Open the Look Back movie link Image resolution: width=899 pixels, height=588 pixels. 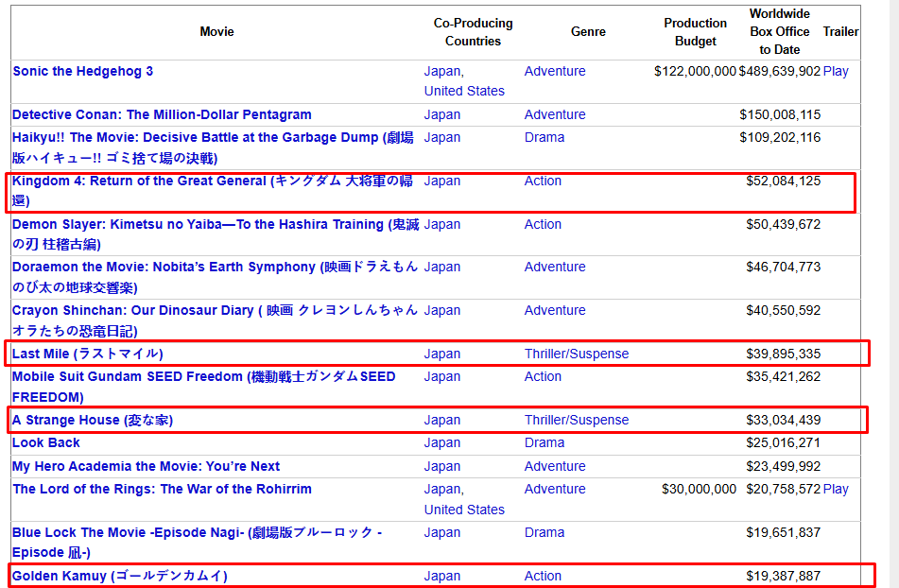(x=46, y=443)
